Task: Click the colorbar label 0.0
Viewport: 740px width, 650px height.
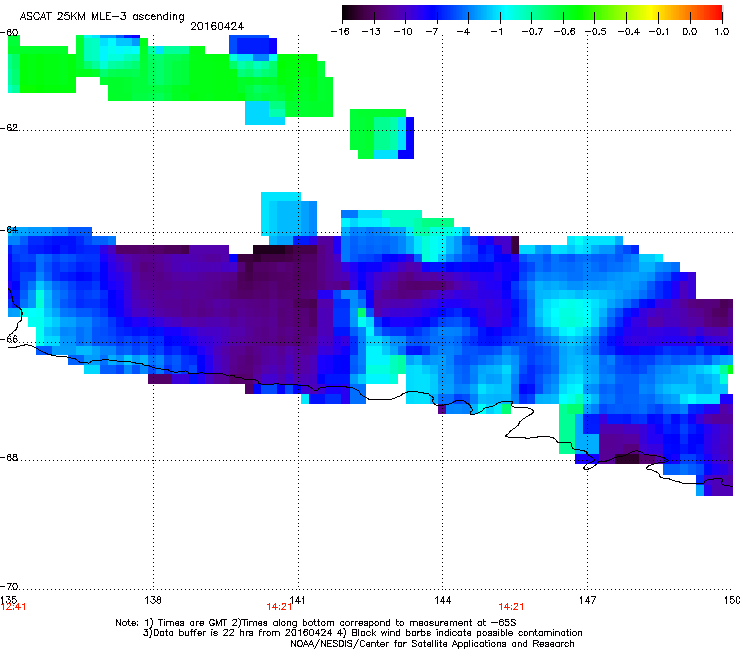Action: pyautogui.click(x=690, y=32)
